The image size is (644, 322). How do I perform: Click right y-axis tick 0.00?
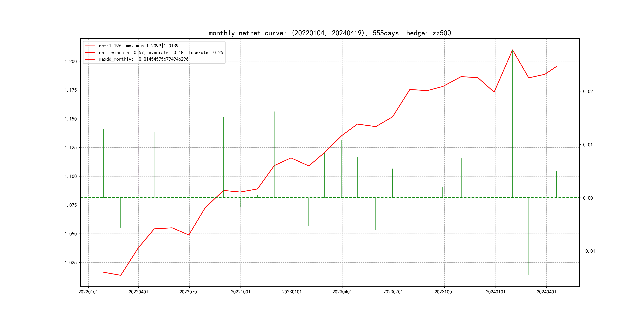coord(588,198)
